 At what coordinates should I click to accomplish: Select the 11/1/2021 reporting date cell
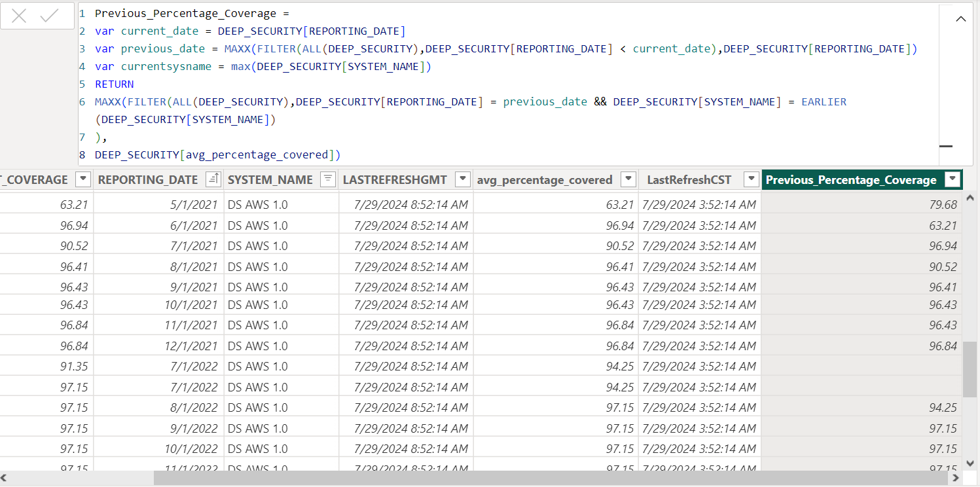pyautogui.click(x=158, y=325)
